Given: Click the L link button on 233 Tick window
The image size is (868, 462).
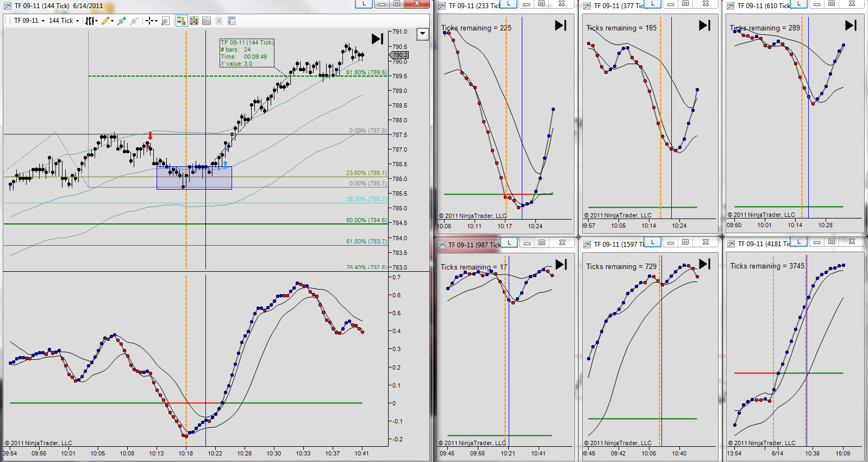Looking at the screenshot, I should (509, 3).
